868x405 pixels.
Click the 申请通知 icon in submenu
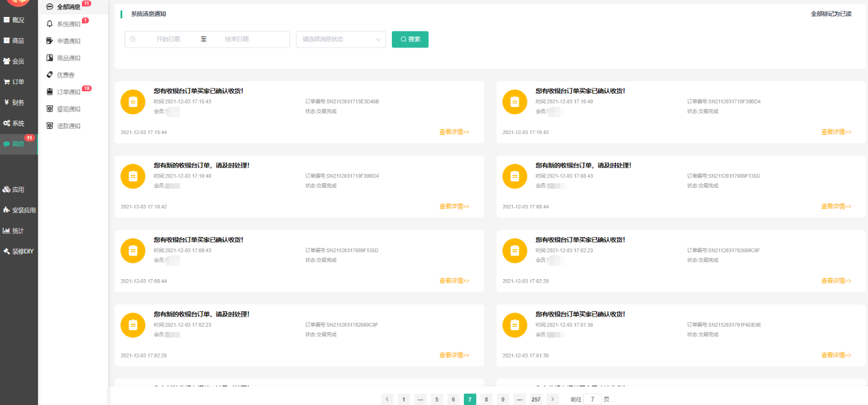(50, 41)
